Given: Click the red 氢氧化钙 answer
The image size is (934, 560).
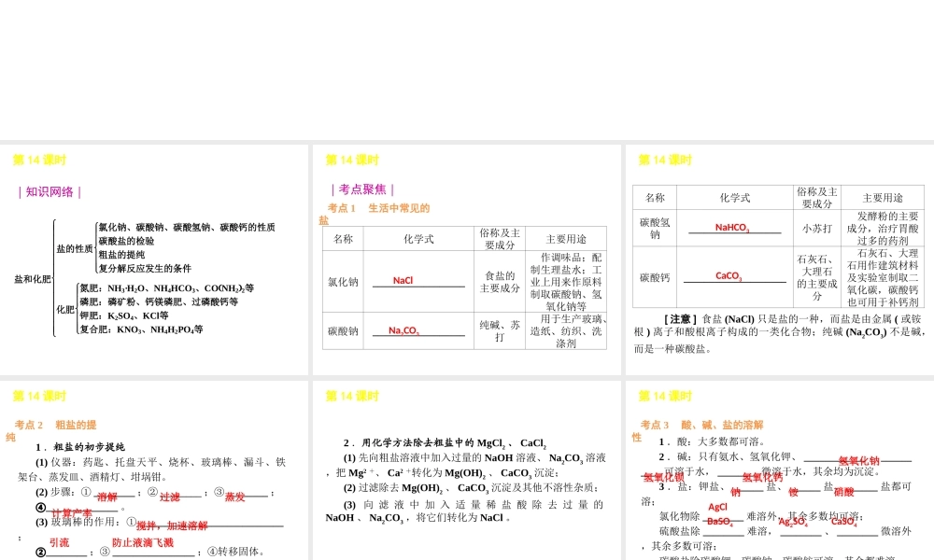Looking at the screenshot, I should tap(762, 477).
